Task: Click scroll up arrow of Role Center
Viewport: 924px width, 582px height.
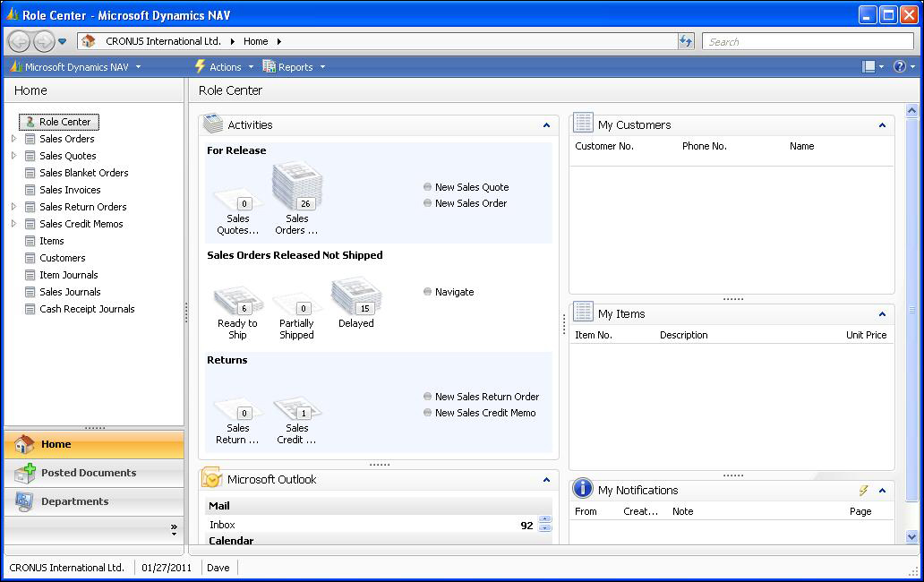Action: point(911,111)
